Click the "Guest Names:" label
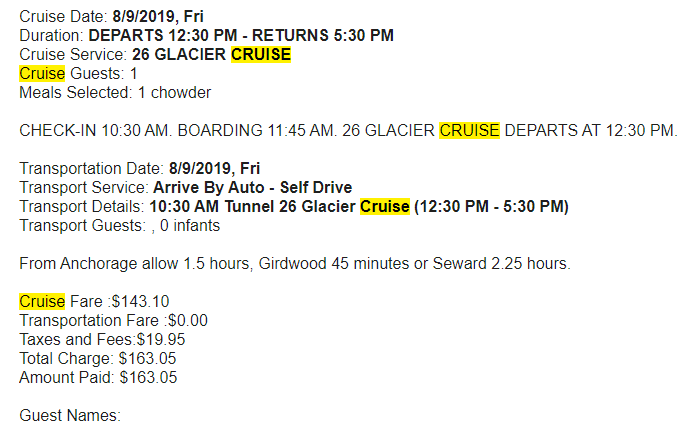The width and height of the screenshot is (700, 427). 70,415
